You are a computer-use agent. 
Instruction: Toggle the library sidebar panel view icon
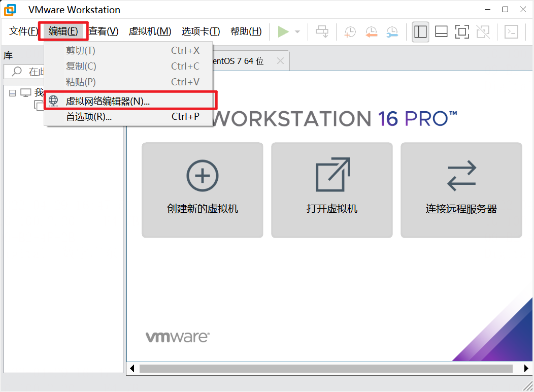pos(420,31)
